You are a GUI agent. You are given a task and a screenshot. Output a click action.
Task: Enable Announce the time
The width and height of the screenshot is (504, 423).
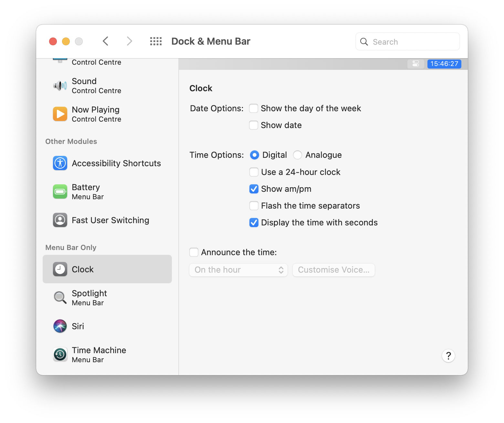[x=194, y=252]
